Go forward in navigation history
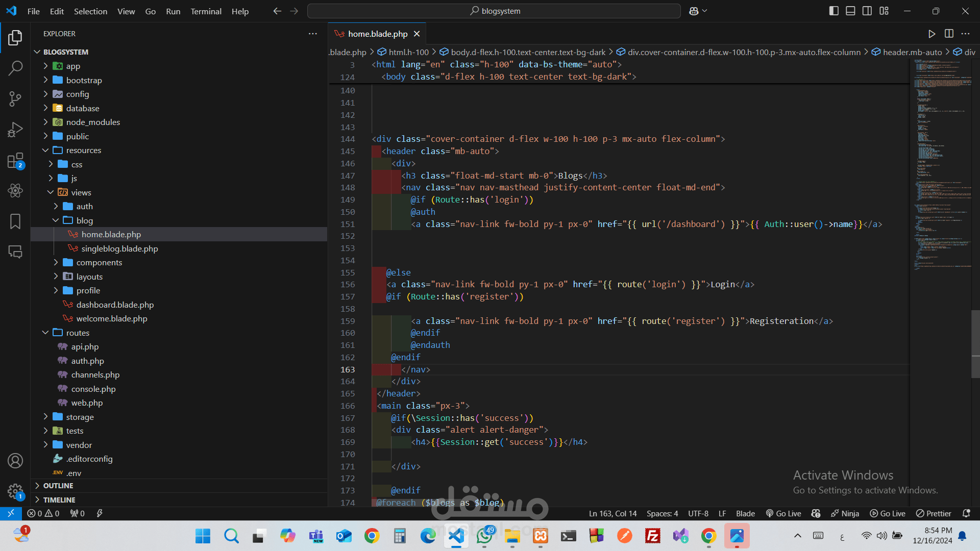Screen dimensions: 980x551 [294, 11]
